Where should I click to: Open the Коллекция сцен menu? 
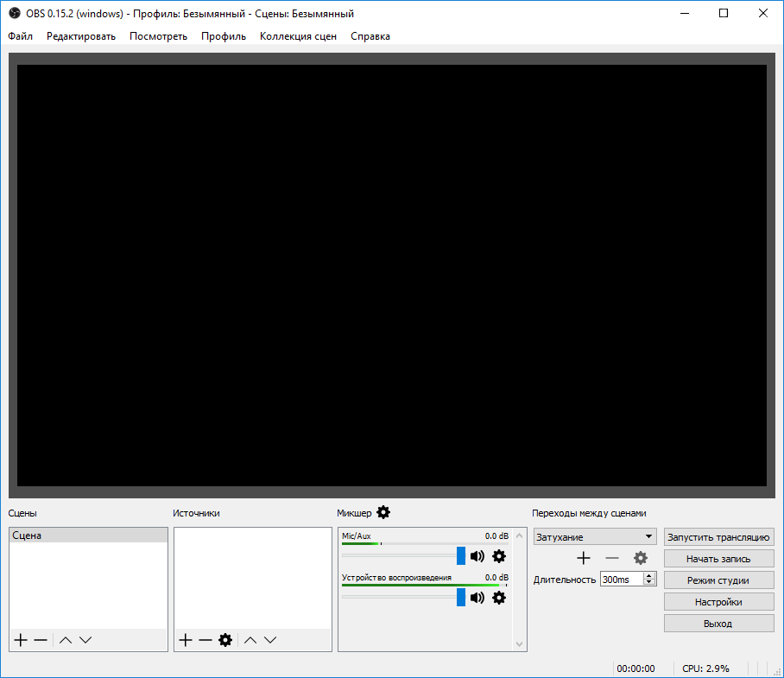pyautogui.click(x=298, y=36)
